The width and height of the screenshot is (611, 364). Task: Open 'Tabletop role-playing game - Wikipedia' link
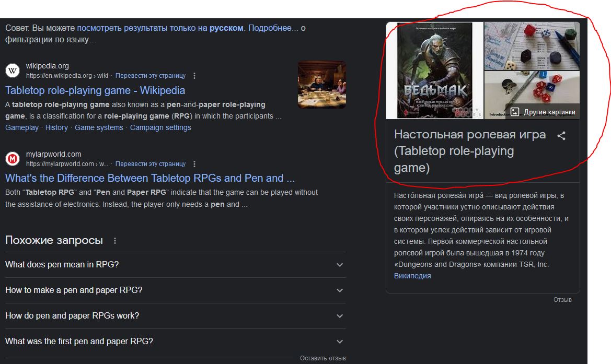click(x=95, y=90)
